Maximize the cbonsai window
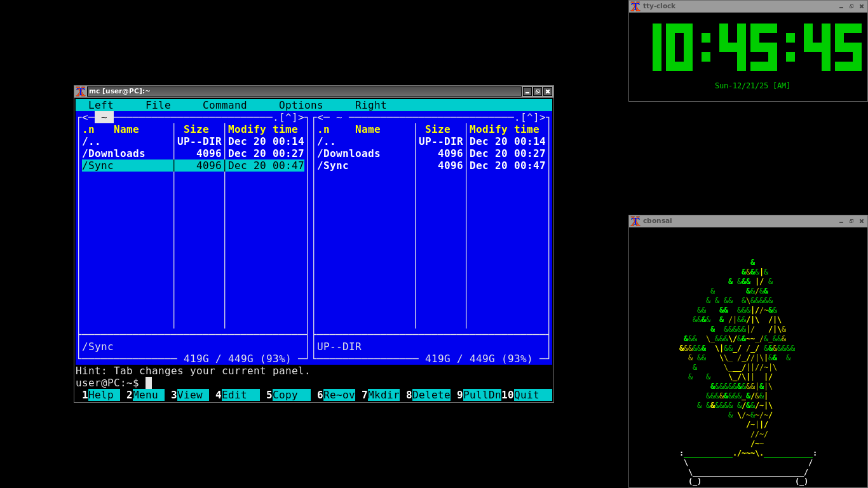Viewport: 868px width, 488px height. click(x=851, y=221)
